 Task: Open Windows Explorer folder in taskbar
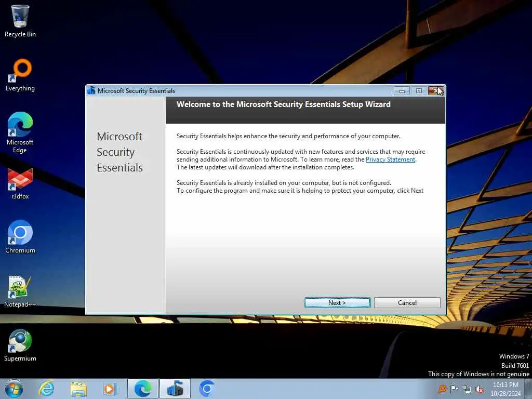pyautogui.click(x=78, y=389)
